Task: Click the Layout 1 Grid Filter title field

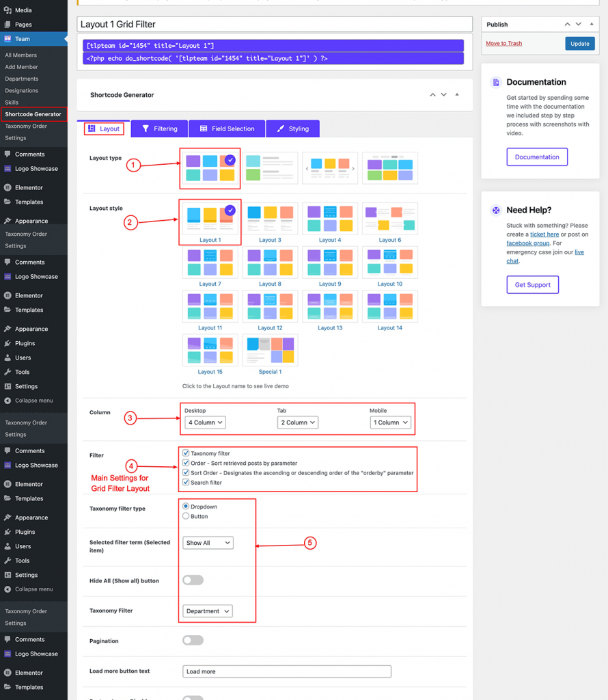Action: pyautogui.click(x=275, y=24)
